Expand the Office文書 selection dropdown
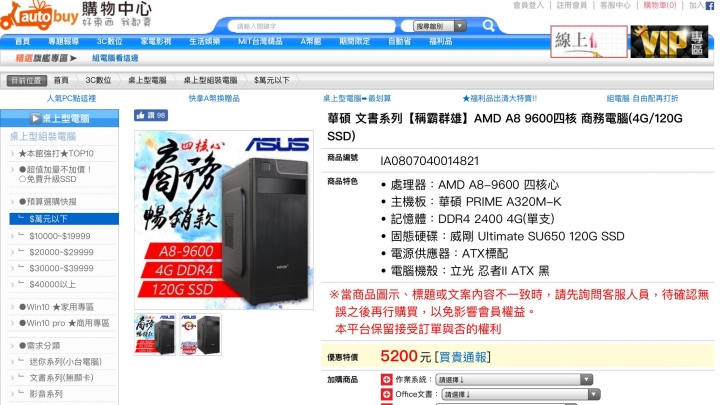This screenshot has width=720, height=405. [521, 394]
